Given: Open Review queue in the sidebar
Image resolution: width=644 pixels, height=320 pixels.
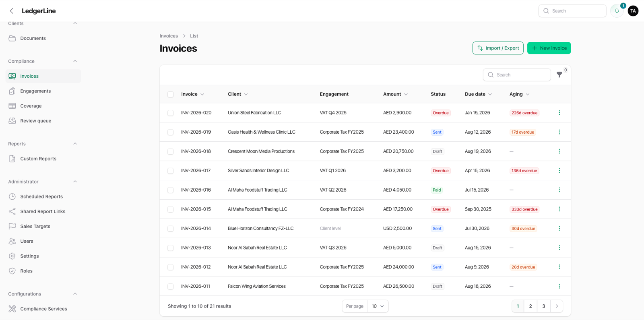Looking at the screenshot, I should click(43, 121).
